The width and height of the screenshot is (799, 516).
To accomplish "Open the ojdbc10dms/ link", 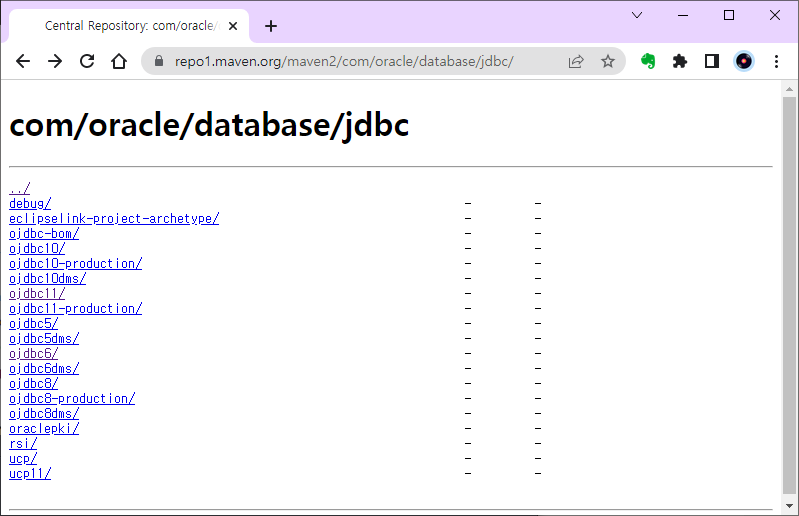I will 47,279.
